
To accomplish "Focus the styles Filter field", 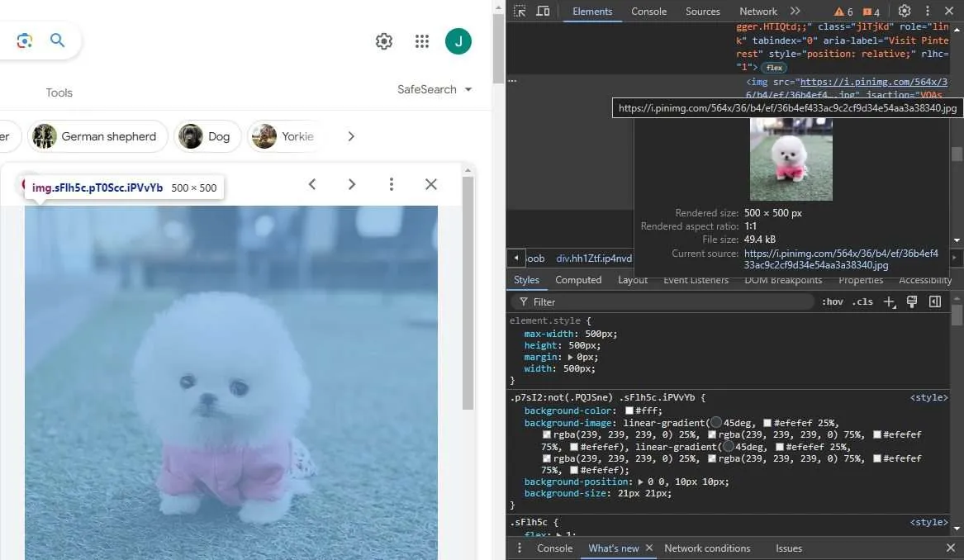I will point(662,301).
